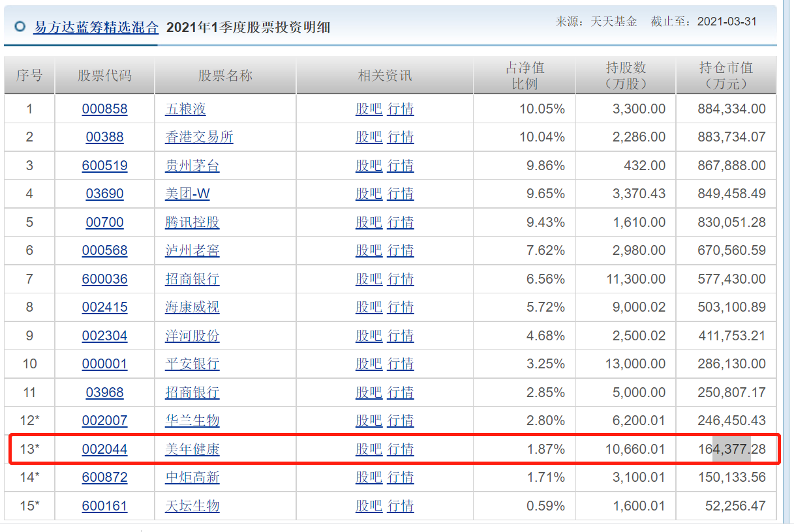Open stock code link 000001 for 平安银行
Screen dimensions: 794x532
(105, 364)
